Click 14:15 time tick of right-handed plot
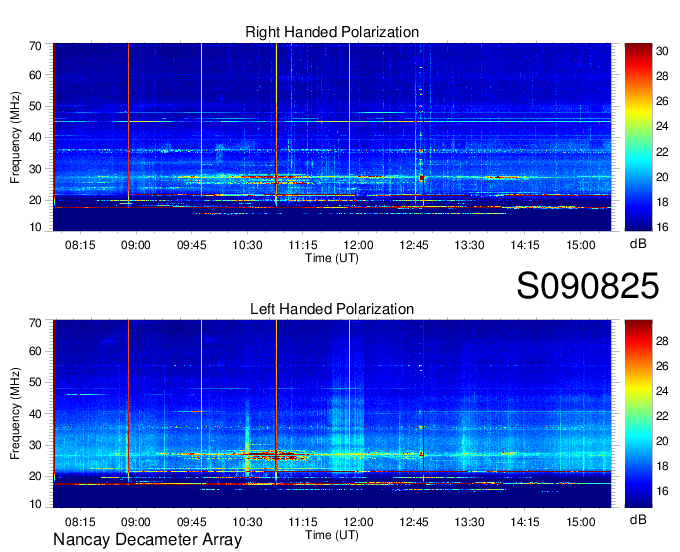Image resolution: width=680 pixels, height=552 pixels. pos(525,245)
